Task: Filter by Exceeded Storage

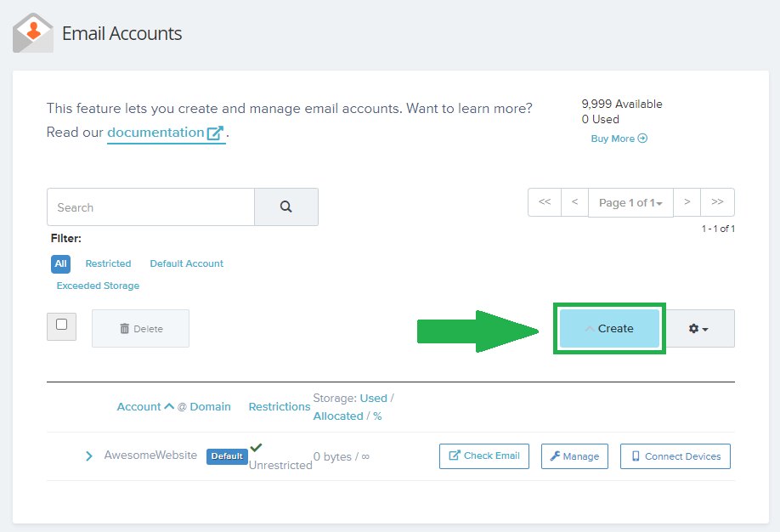Action: (x=98, y=286)
